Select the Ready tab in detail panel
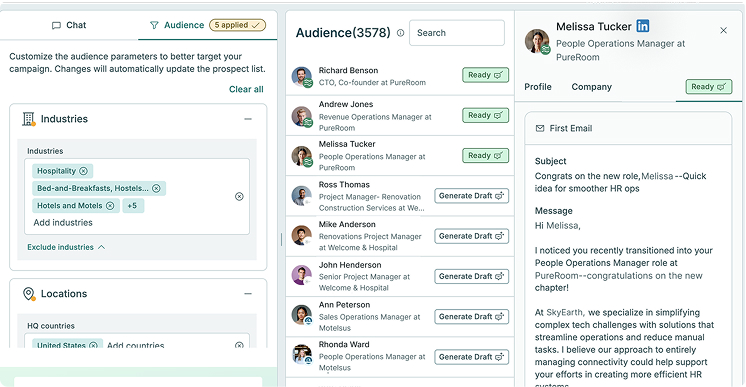The width and height of the screenshot is (746, 387). (x=708, y=87)
